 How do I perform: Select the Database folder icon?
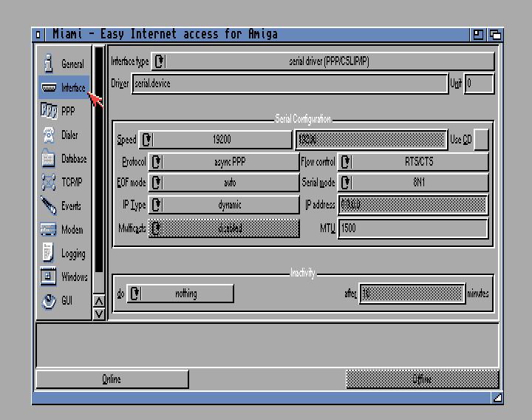49,158
